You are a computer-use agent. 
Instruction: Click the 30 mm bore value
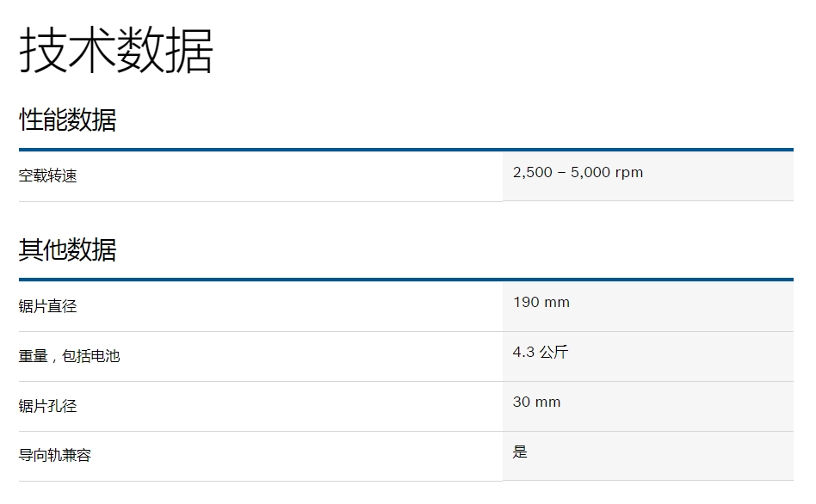(x=536, y=403)
